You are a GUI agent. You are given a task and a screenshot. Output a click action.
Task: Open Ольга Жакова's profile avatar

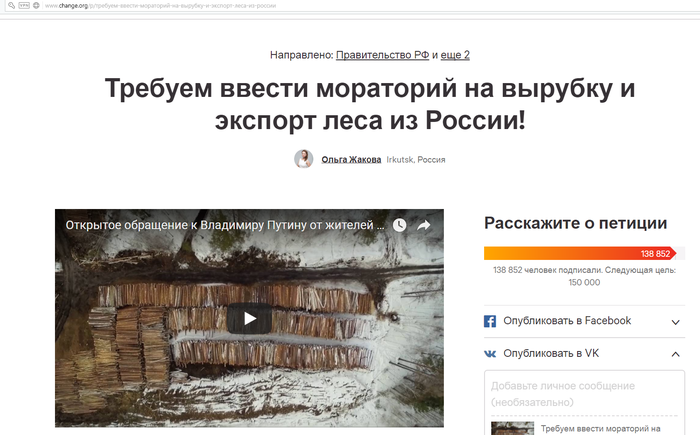click(303, 159)
